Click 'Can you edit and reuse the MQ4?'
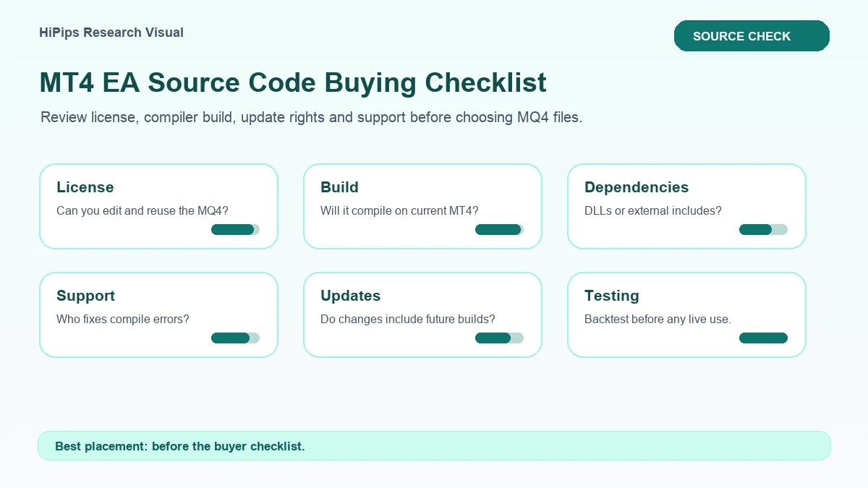 pyautogui.click(x=142, y=211)
